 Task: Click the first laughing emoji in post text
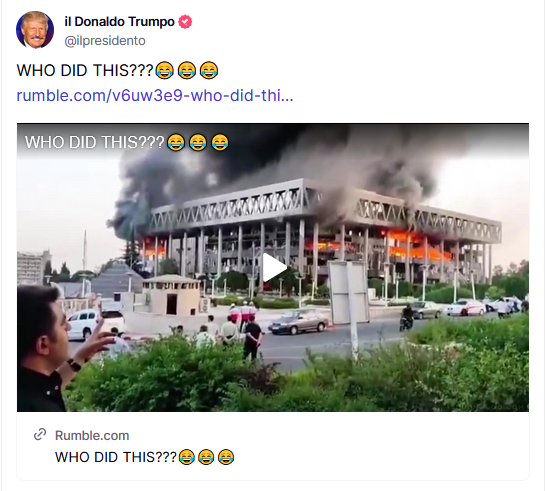click(165, 70)
